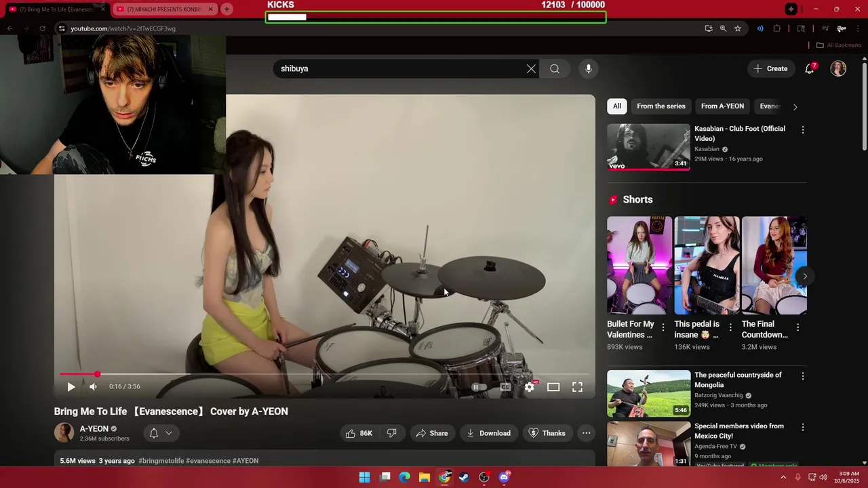
Task: Click the YouTube search magnifier button
Action: 555,68
